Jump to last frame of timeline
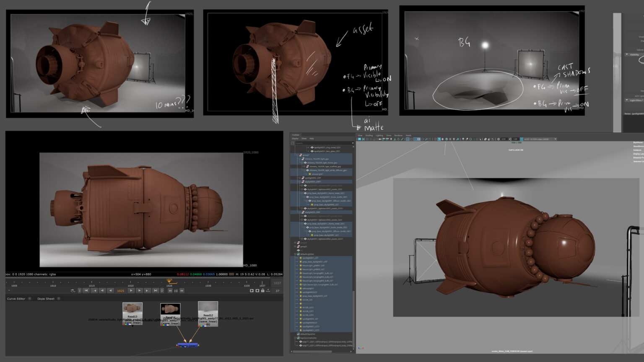The width and height of the screenshot is (644, 362). point(156,290)
